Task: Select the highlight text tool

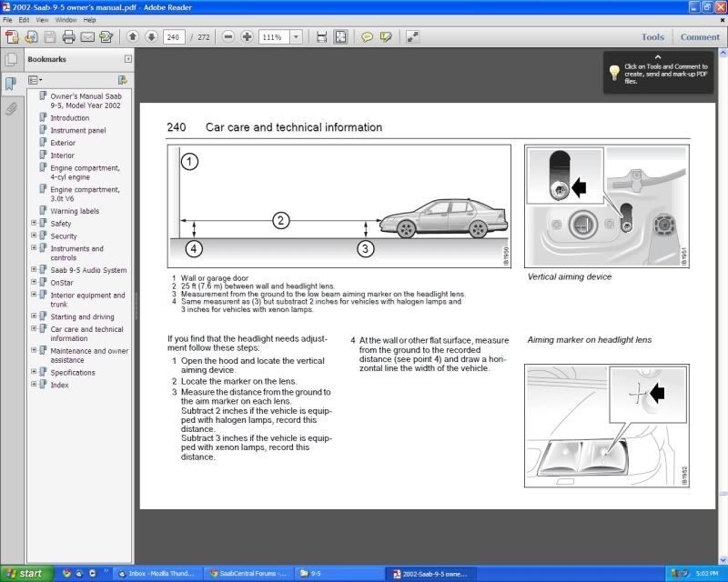Action: coord(385,36)
